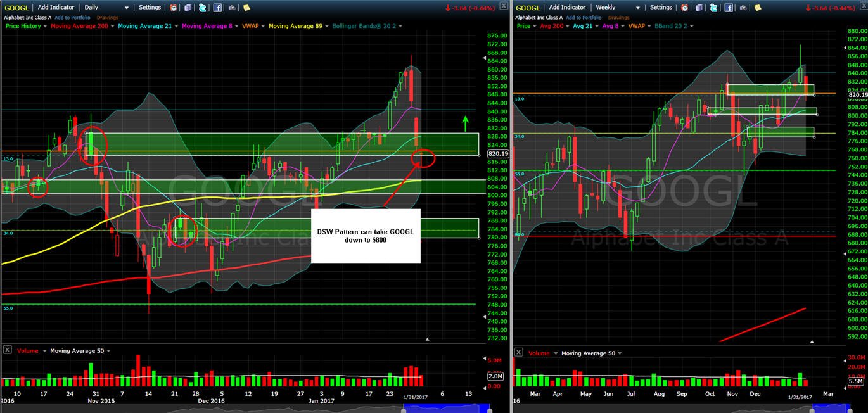Click the stacked pages icon on the Daily chart
The width and height of the screenshot is (868, 413).
tap(188, 8)
